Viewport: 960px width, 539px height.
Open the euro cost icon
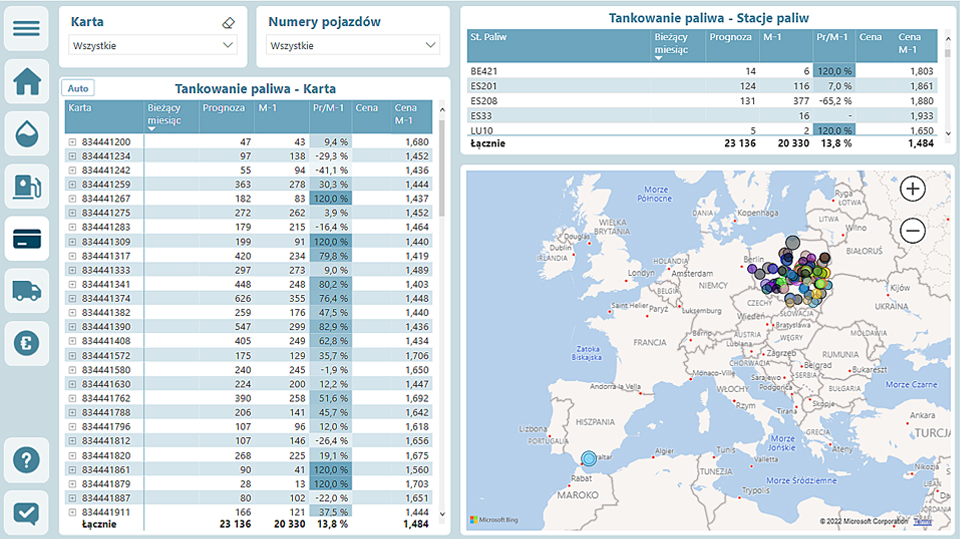26,343
